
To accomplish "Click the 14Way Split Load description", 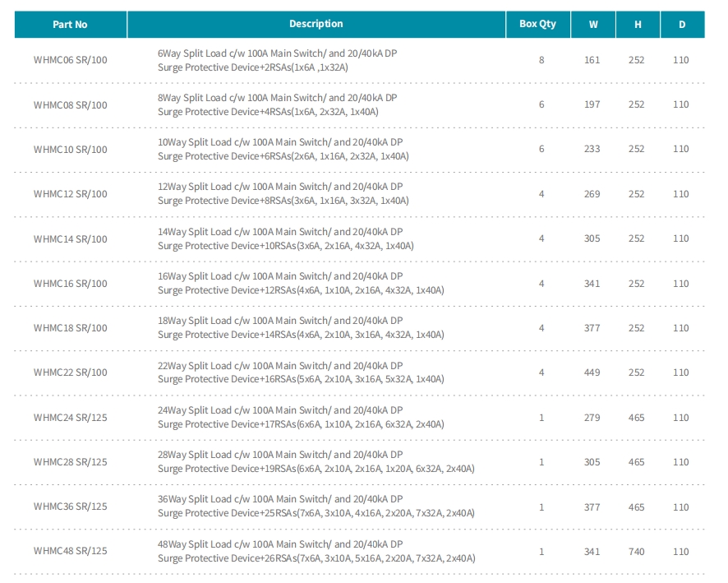I will point(286,238).
